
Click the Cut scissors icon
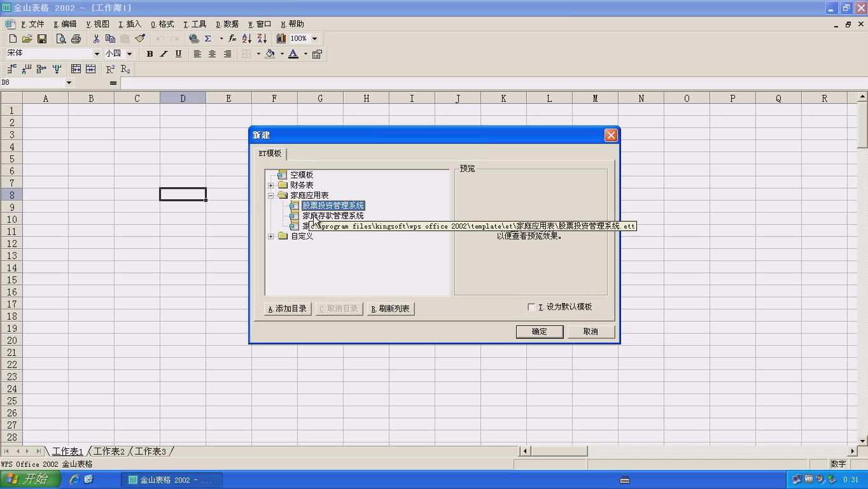[x=96, y=39]
